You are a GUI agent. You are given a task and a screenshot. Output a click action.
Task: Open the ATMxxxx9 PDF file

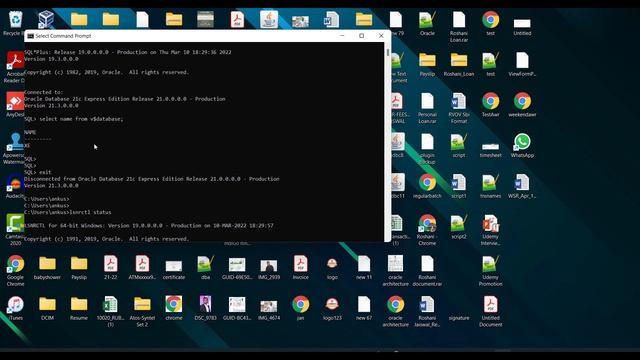pos(142,267)
